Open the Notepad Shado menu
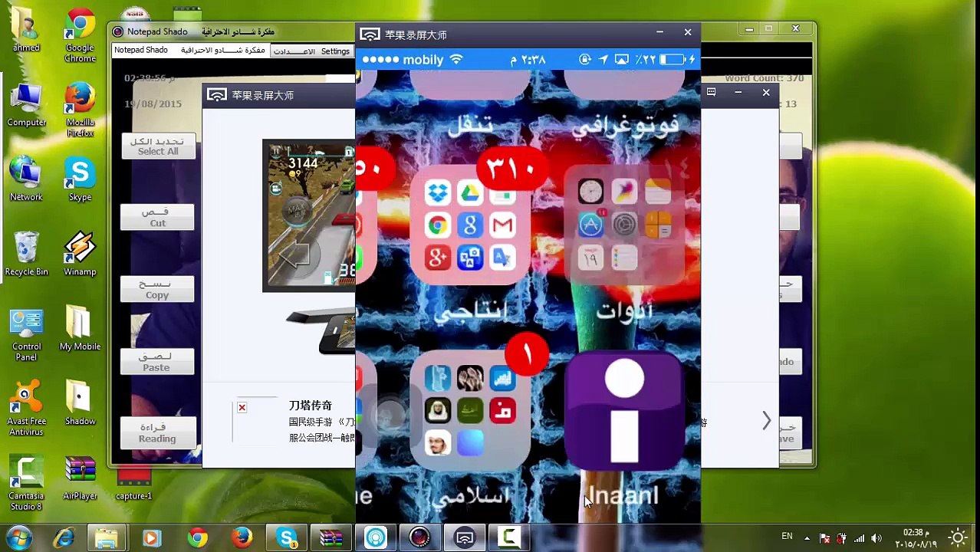This screenshot has height=552, width=980. pos(141,51)
